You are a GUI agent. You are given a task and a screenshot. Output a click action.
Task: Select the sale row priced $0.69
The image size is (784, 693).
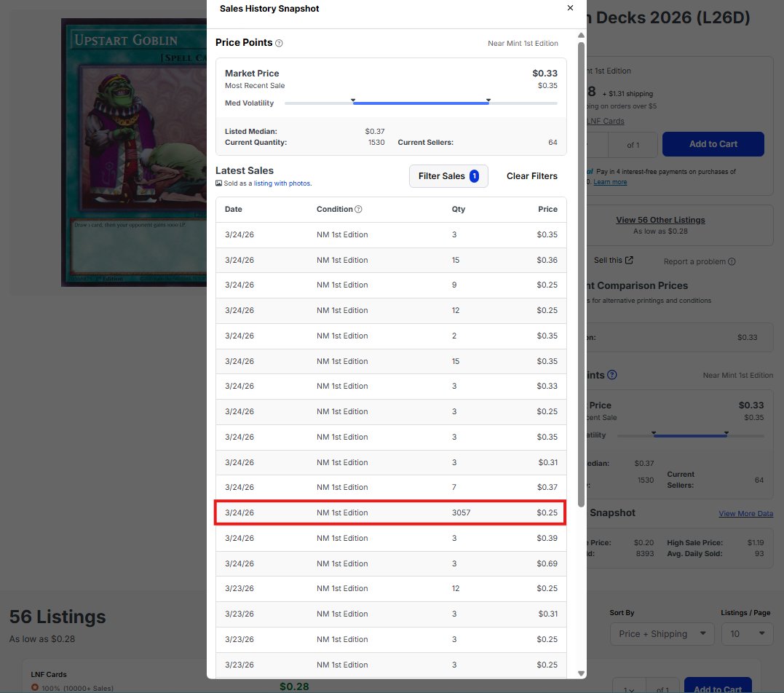pyautogui.click(x=390, y=563)
